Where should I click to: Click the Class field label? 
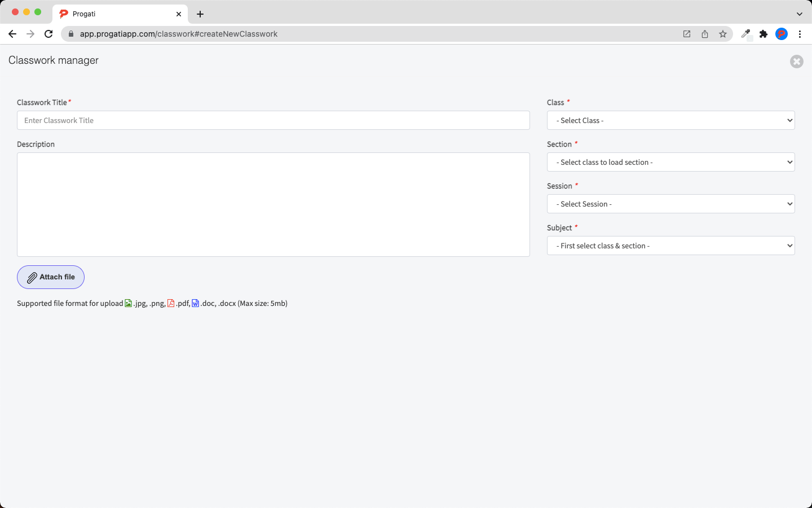tap(555, 102)
